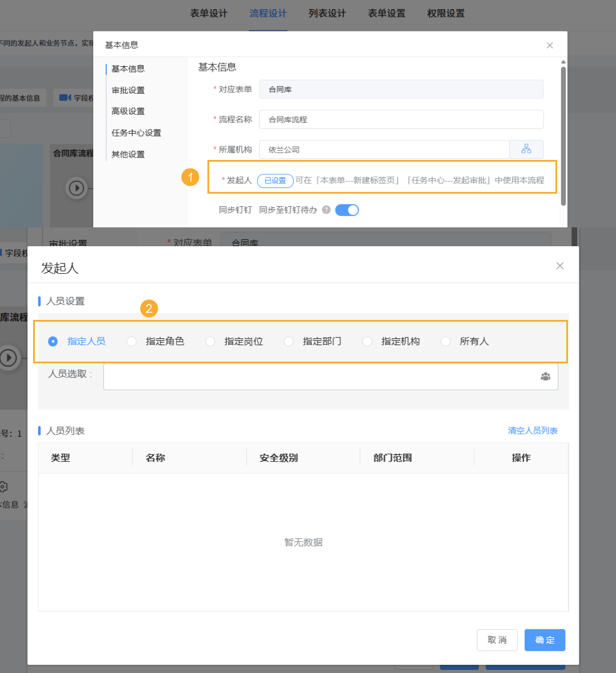This screenshot has width=616, height=673.
Task: Click start node play icon in lower background flow
Action: click(9, 358)
